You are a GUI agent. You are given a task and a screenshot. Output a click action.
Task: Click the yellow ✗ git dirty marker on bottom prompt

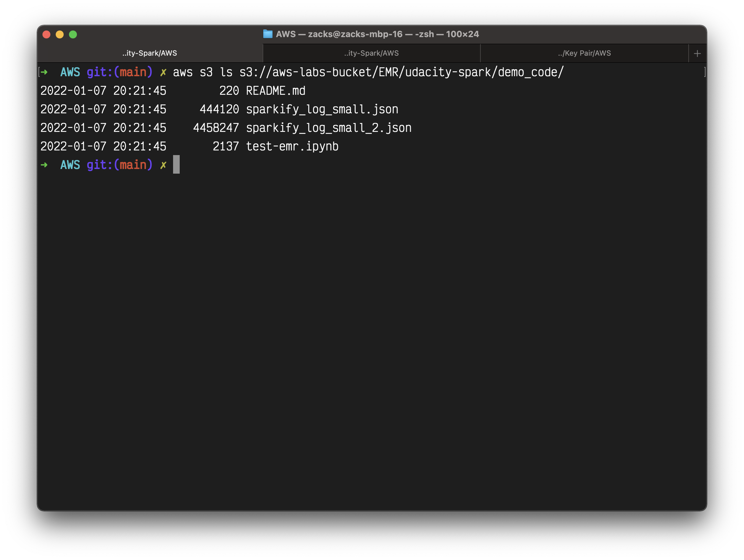(163, 165)
